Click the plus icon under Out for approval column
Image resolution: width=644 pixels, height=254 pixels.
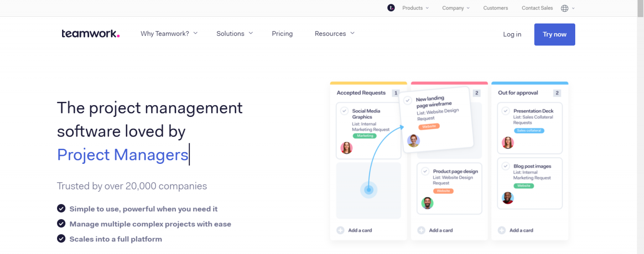(501, 230)
